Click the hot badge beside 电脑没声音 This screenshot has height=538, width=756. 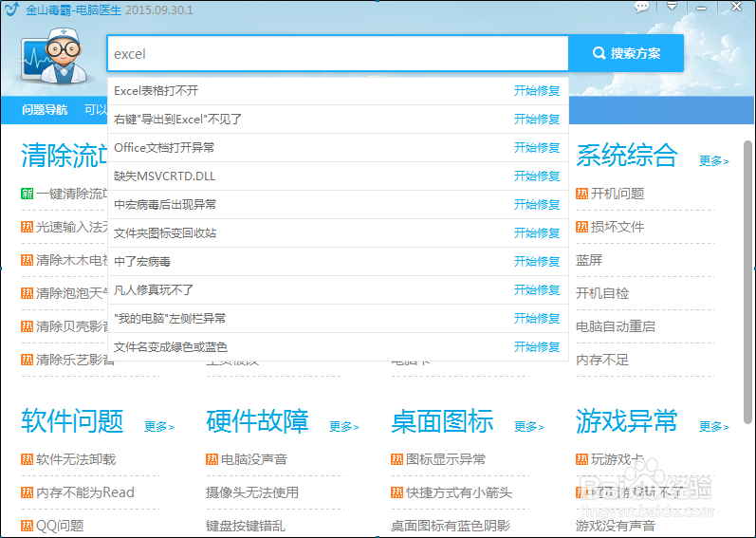212,459
